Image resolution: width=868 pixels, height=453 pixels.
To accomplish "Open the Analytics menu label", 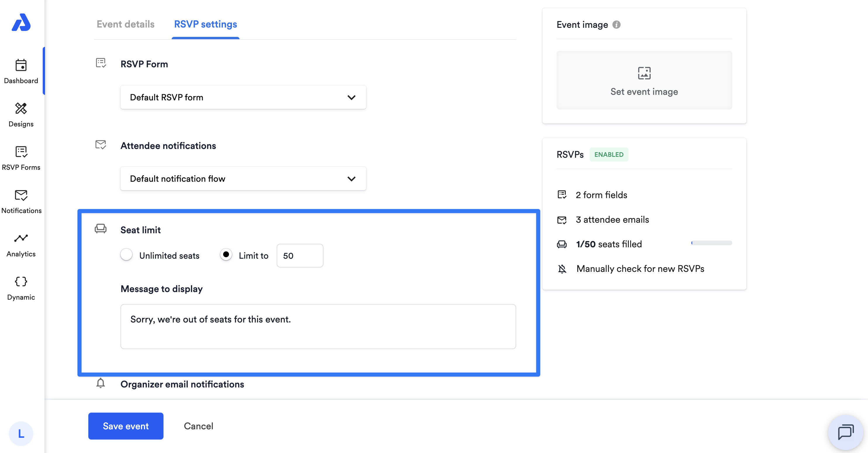I will (21, 254).
